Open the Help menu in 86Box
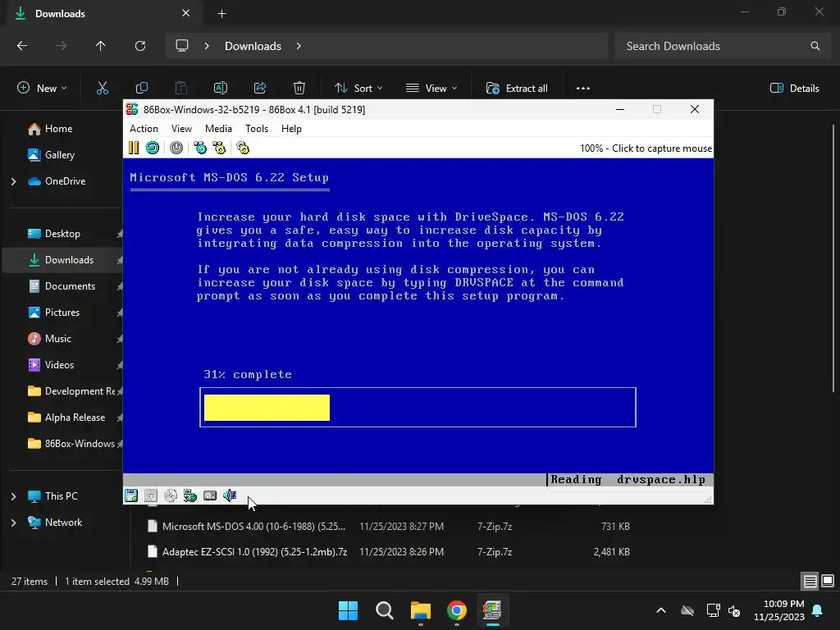The height and width of the screenshot is (630, 840). (291, 129)
